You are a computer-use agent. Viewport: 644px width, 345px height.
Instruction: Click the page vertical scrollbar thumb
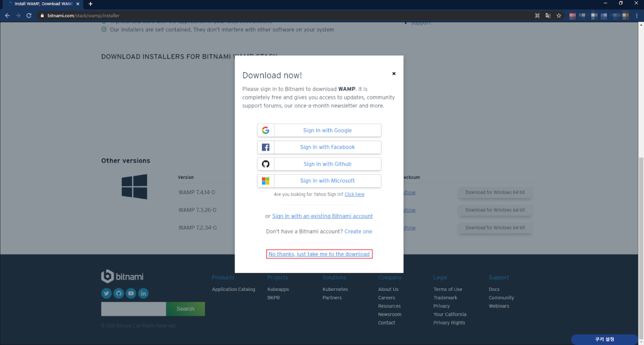pyautogui.click(x=641, y=248)
